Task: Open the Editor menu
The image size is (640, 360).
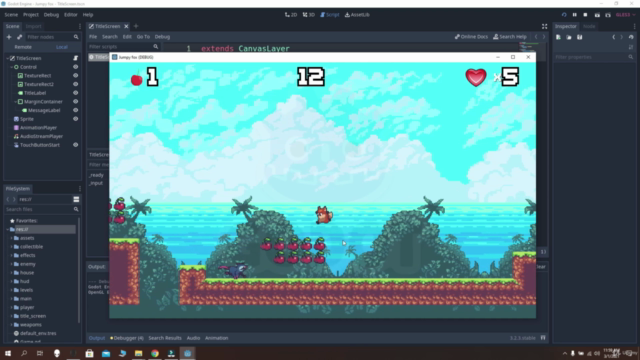Action: point(71,15)
